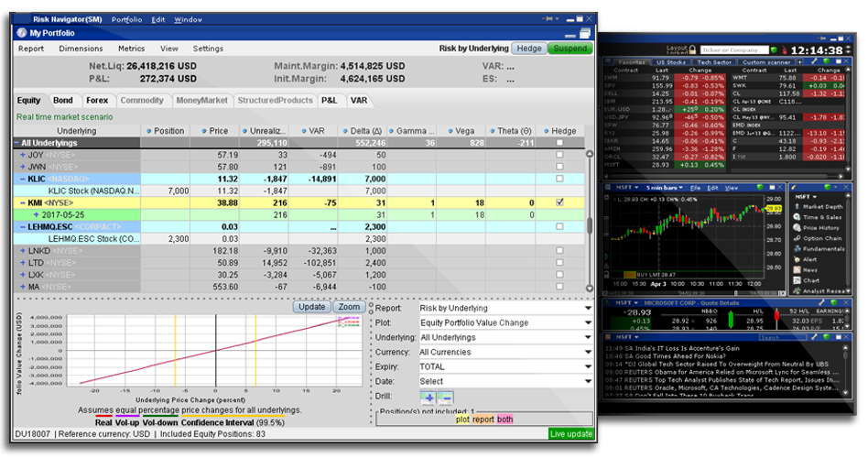Click the pink both swatch
868x458 pixels.
(505, 420)
